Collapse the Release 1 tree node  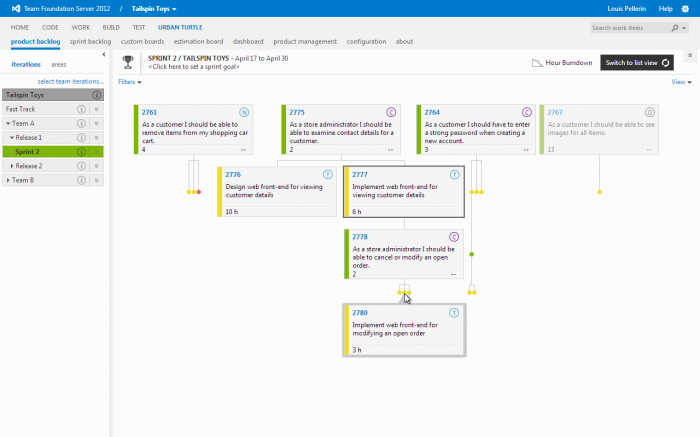coord(12,137)
